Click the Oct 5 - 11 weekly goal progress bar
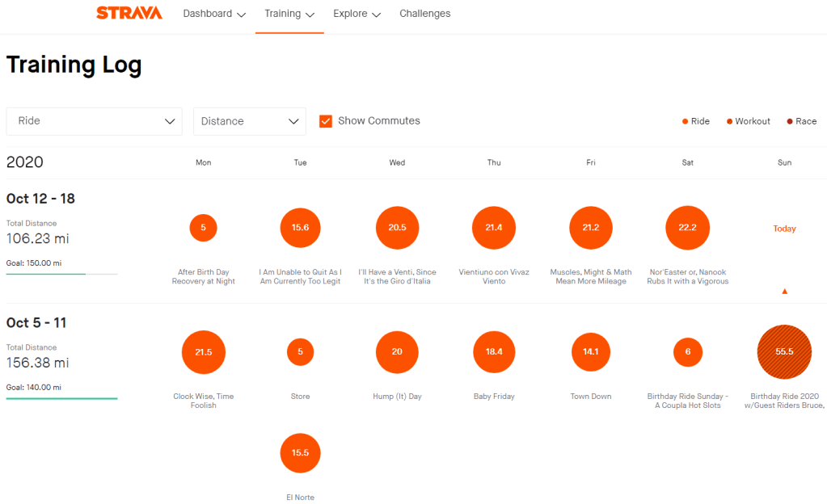The width and height of the screenshot is (827, 504). (x=61, y=398)
